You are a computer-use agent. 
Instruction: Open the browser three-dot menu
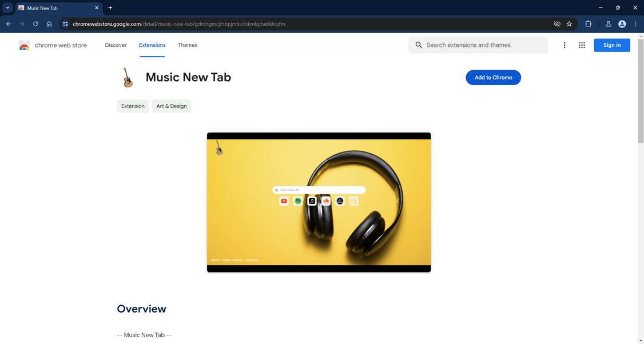(x=635, y=24)
